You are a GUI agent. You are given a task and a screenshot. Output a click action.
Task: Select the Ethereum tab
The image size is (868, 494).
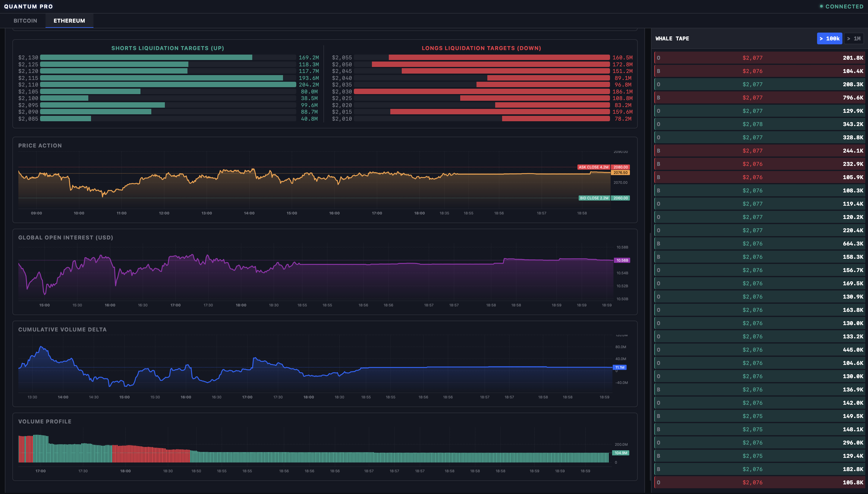tap(69, 21)
